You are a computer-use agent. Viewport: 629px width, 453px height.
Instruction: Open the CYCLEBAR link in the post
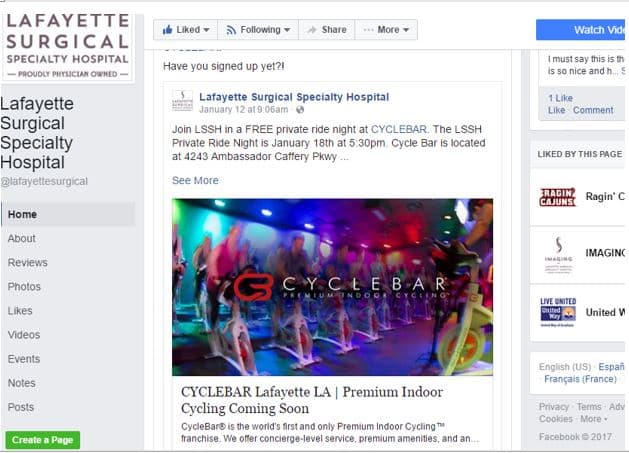pyautogui.click(x=399, y=129)
